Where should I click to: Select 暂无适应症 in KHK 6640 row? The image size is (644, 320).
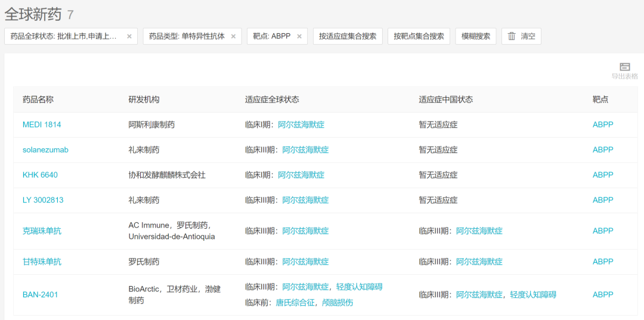pyautogui.click(x=438, y=175)
